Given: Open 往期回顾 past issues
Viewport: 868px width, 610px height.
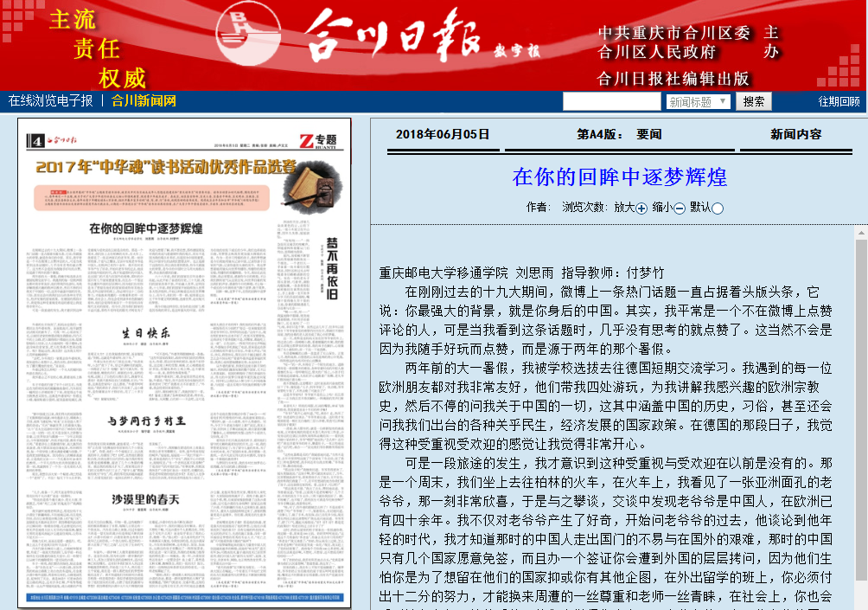Looking at the screenshot, I should pos(839,102).
